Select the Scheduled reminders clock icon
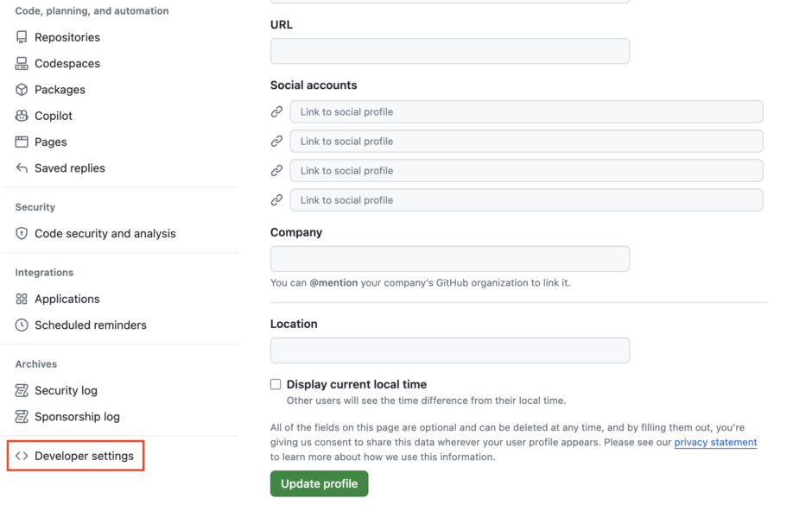The height and width of the screenshot is (511, 812). (22, 325)
